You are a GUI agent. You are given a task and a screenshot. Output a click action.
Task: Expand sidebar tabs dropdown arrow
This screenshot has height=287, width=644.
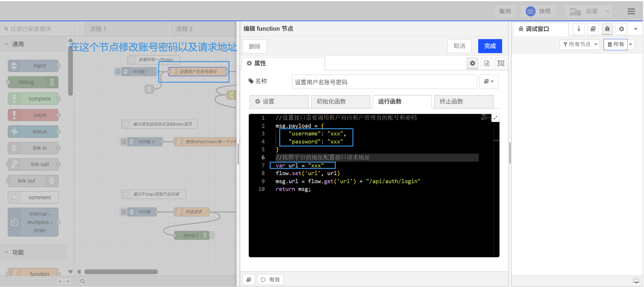pos(636,29)
